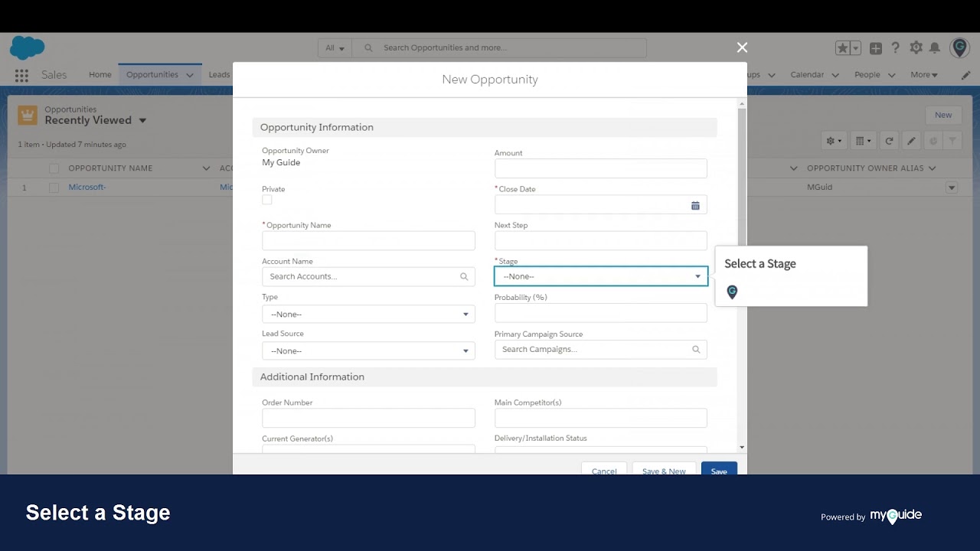
Task: Click the favorites star icon
Action: click(842, 48)
